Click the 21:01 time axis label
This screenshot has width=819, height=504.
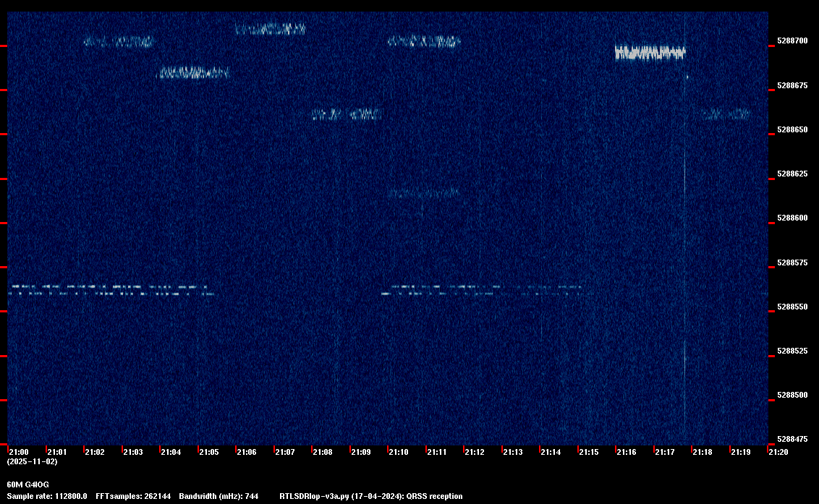tap(57, 452)
